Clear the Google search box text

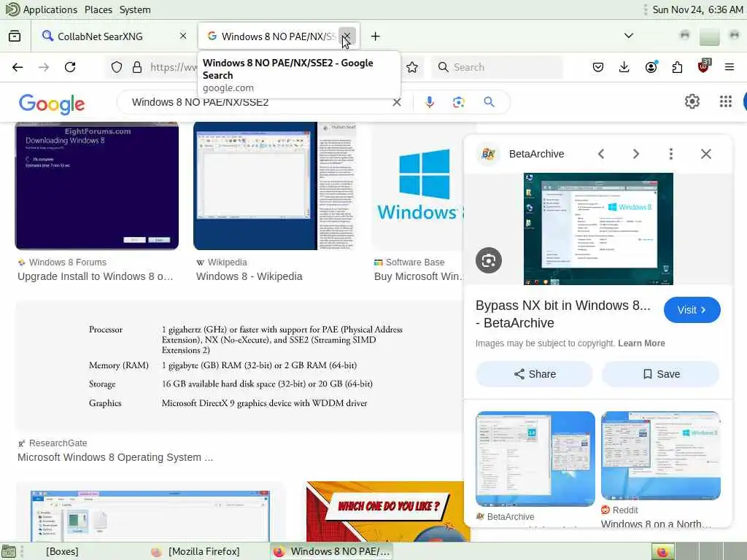396,102
